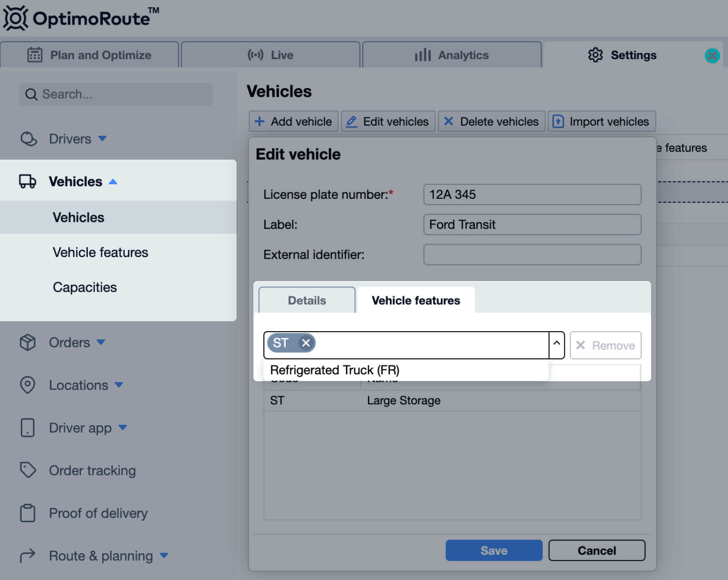Viewport: 728px width, 580px height.
Task: Click the teal close icon on Settings tab
Action: [x=712, y=55]
